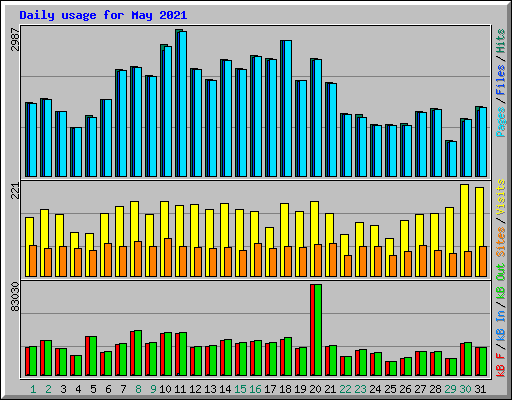Click day 13 on the x-axis
This screenshot has width=512, height=400.
(x=210, y=389)
